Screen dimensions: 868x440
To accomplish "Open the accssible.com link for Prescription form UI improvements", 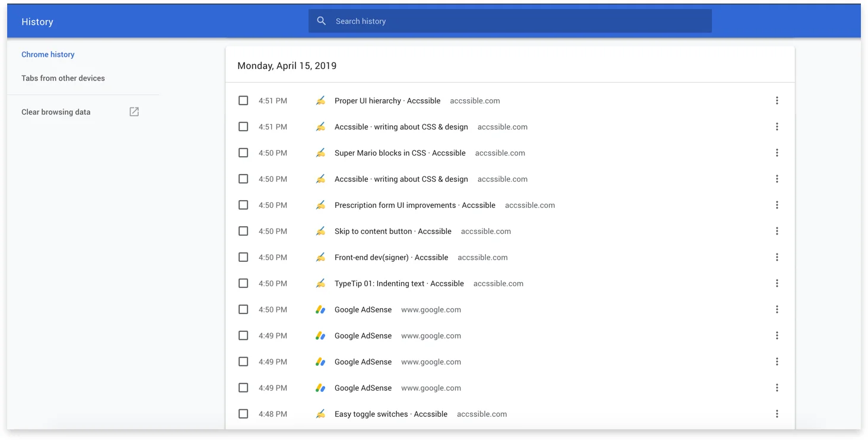I will tap(530, 205).
